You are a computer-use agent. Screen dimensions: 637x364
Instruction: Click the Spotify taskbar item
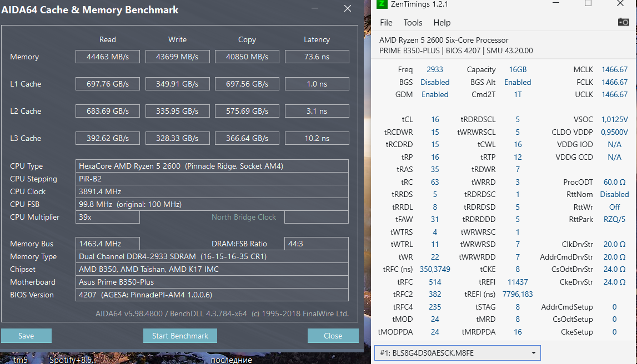click(x=73, y=360)
